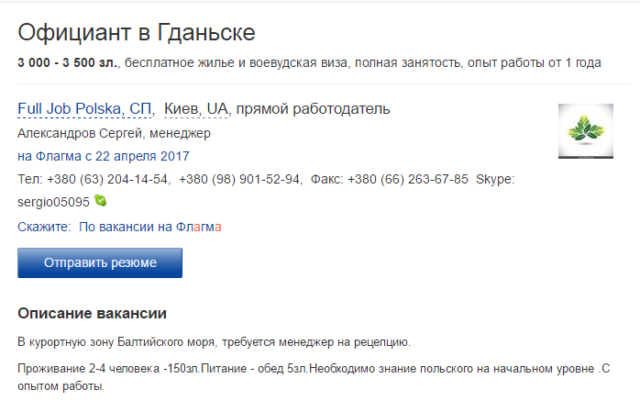Click phone number +380 (63) 204-14-54
Screen dimensions: 640x412
pyautogui.click(x=107, y=179)
